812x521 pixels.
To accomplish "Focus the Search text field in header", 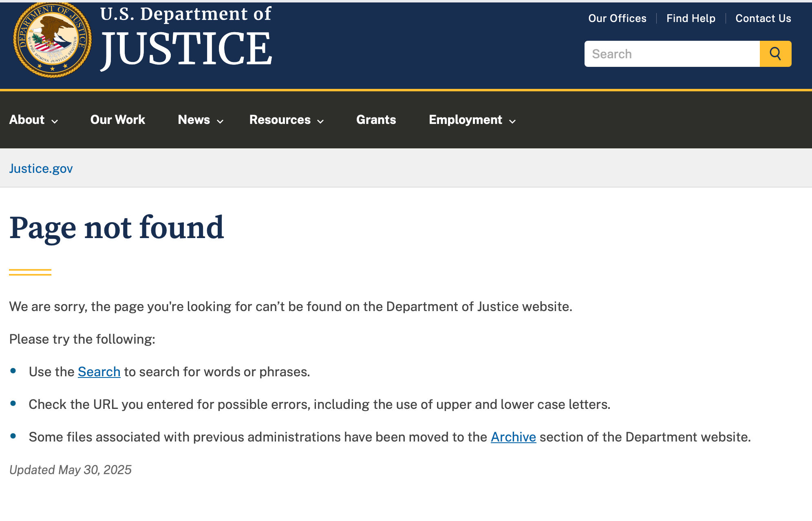I will [672, 54].
